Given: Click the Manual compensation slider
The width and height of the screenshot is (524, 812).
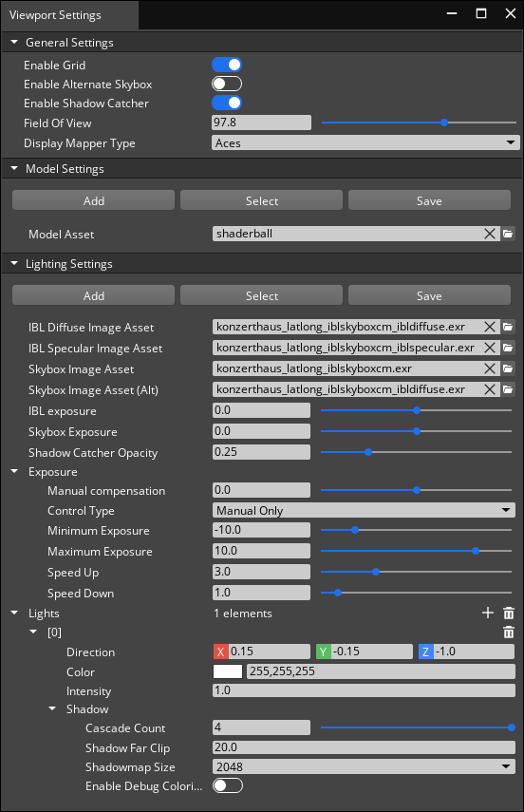Looking at the screenshot, I should [417, 490].
